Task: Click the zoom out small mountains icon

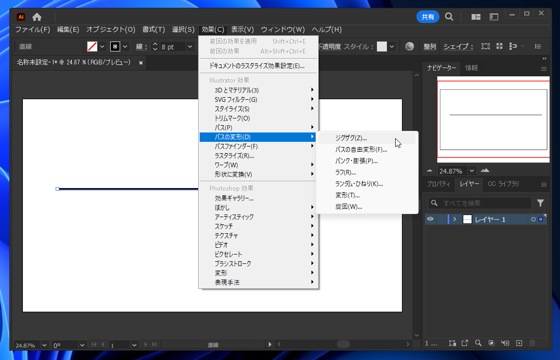Action: (x=430, y=171)
